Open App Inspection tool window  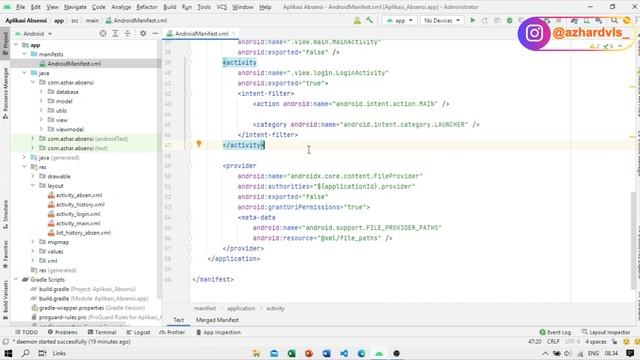(x=218, y=332)
